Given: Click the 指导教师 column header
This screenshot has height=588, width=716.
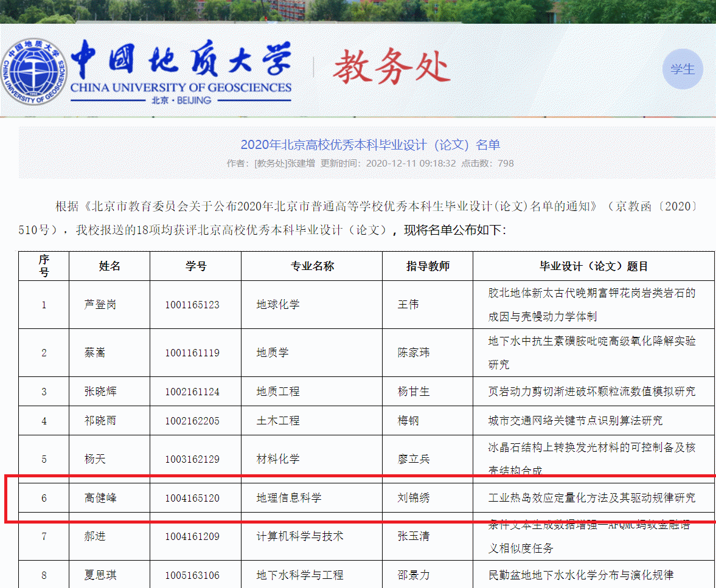Looking at the screenshot, I should pos(428,266).
